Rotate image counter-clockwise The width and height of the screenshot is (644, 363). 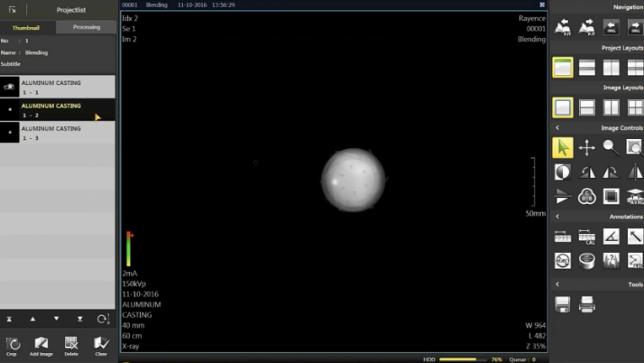[587, 172]
